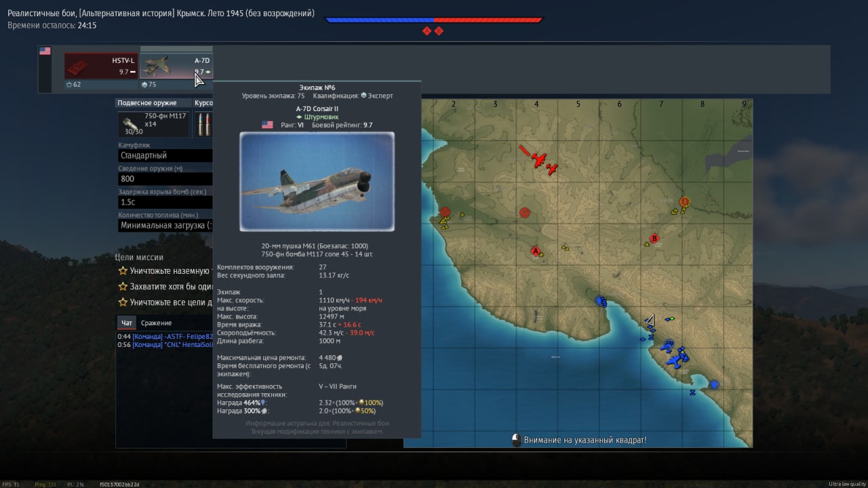Click the large blue allied aircraft icon
The width and height of the screenshot is (868, 488).
(675, 362)
